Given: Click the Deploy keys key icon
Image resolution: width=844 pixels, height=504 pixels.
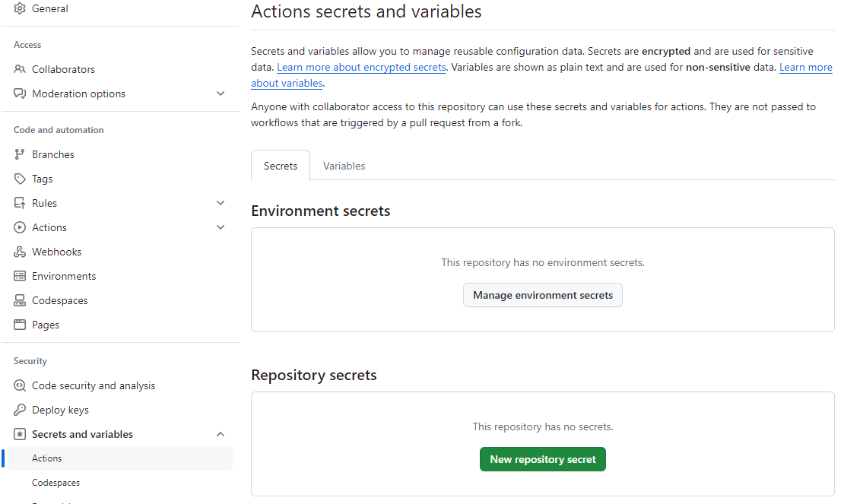Looking at the screenshot, I should pyautogui.click(x=20, y=410).
